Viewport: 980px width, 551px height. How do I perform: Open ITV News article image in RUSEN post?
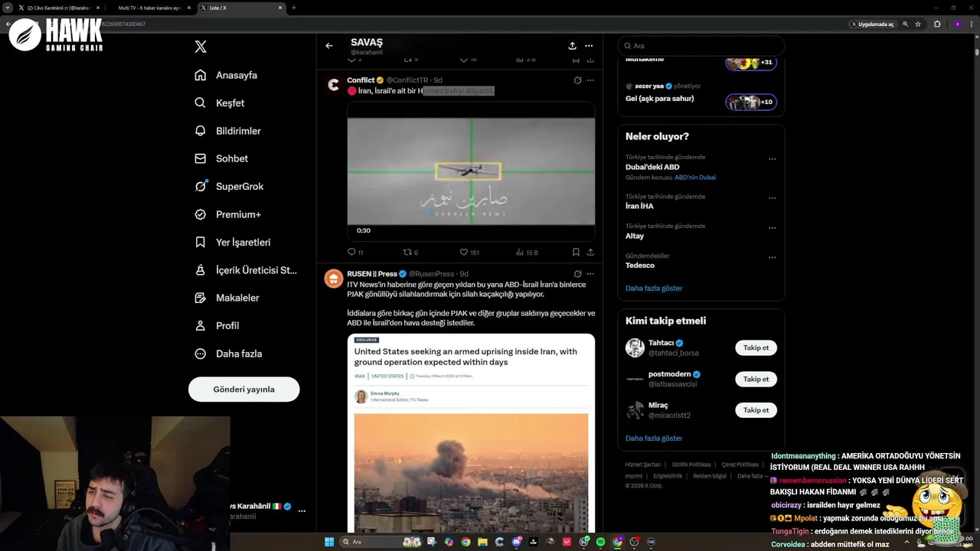click(471, 432)
